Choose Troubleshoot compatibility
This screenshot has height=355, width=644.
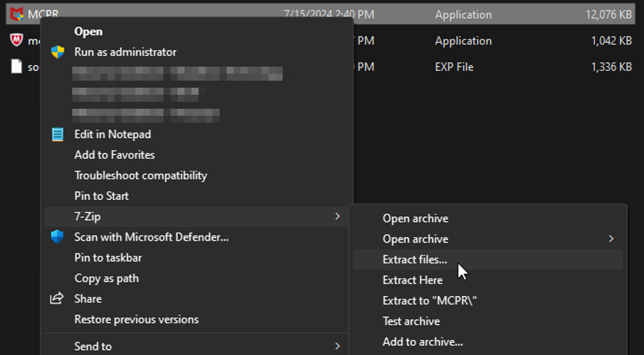pos(140,175)
